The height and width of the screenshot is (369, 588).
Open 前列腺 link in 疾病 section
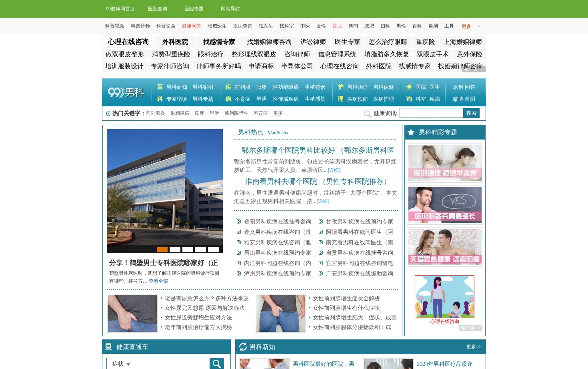(242, 87)
